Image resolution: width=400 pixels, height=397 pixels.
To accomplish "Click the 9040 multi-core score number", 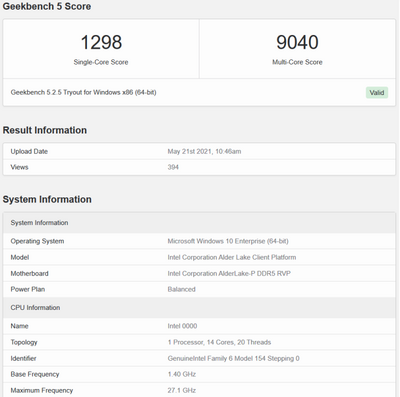I will (x=297, y=42).
